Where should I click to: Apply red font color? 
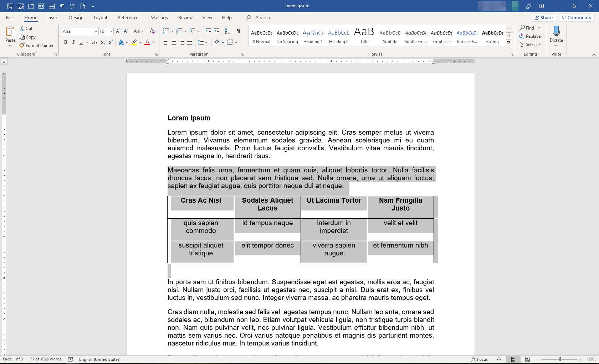(x=147, y=42)
